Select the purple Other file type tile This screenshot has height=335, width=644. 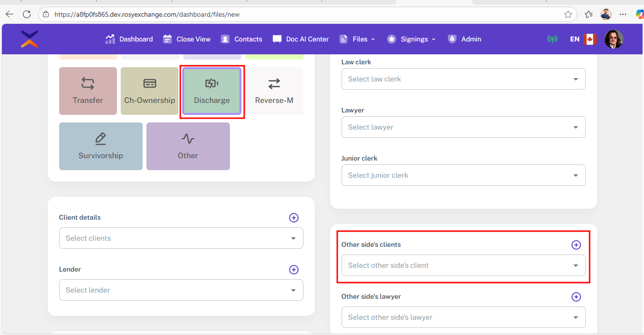(188, 146)
